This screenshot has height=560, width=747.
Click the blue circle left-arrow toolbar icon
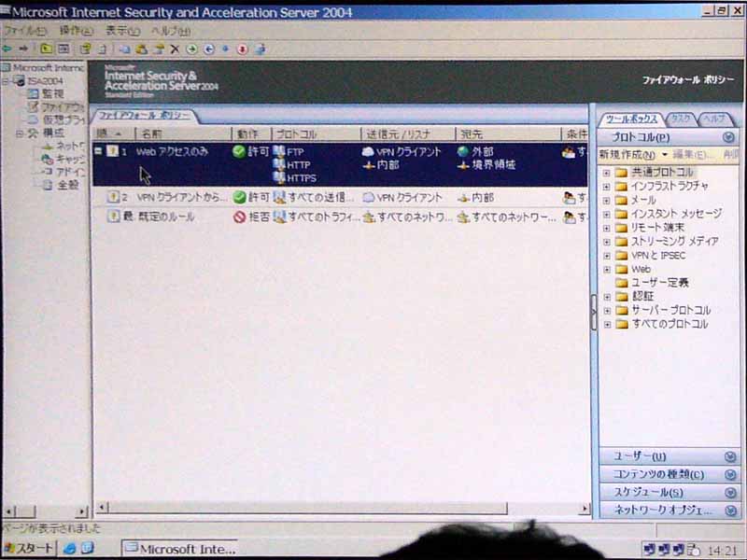[x=208, y=49]
